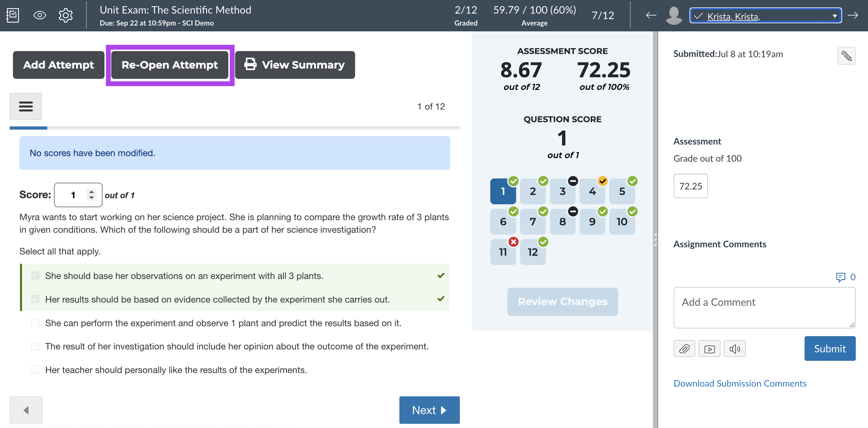This screenshot has width=868, height=428.
Task: Open Download Submission Comments link
Action: [x=740, y=383]
